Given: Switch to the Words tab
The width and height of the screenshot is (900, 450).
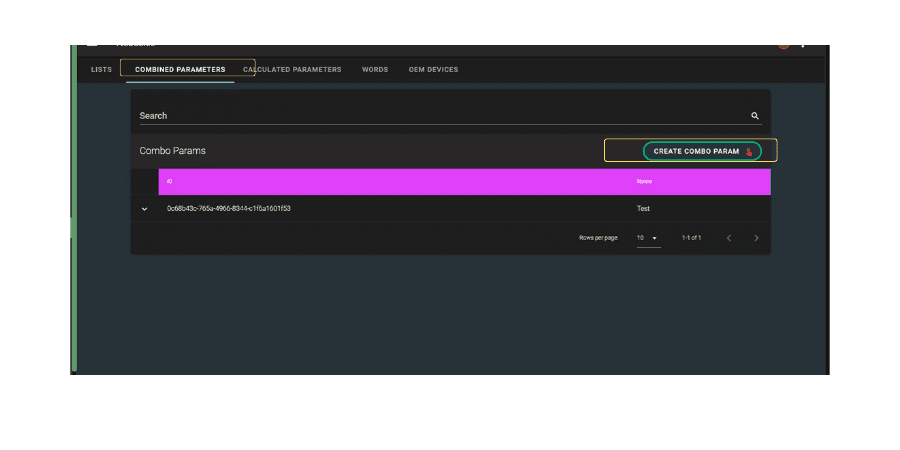Looking at the screenshot, I should [375, 70].
